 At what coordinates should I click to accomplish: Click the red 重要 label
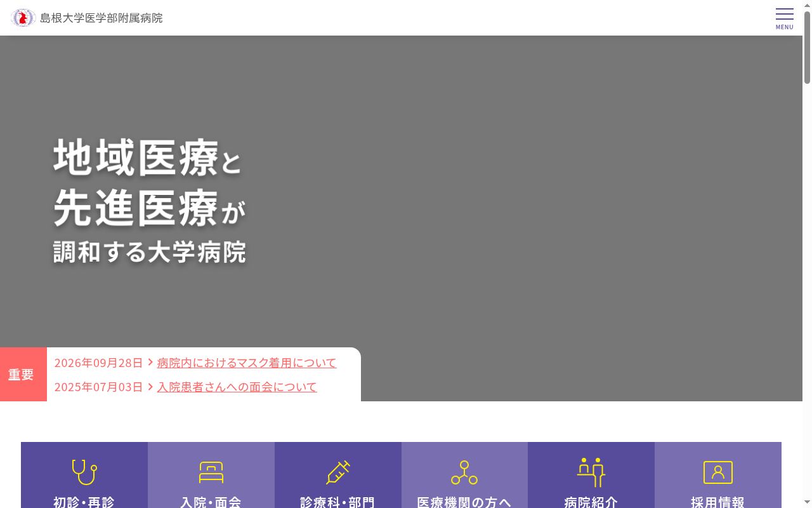pyautogui.click(x=23, y=374)
